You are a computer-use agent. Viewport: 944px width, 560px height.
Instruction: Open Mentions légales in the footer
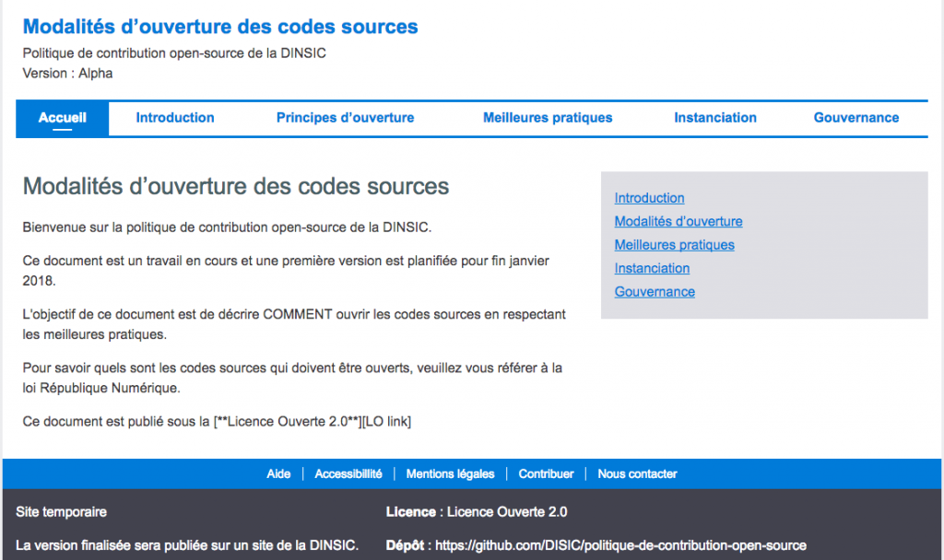(x=450, y=474)
